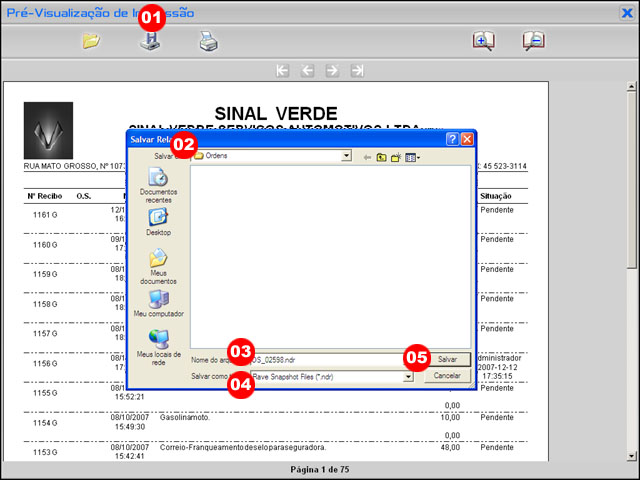This screenshot has width=640, height=480.
Task: Click the zoom in magnifier icon
Action: click(483, 41)
